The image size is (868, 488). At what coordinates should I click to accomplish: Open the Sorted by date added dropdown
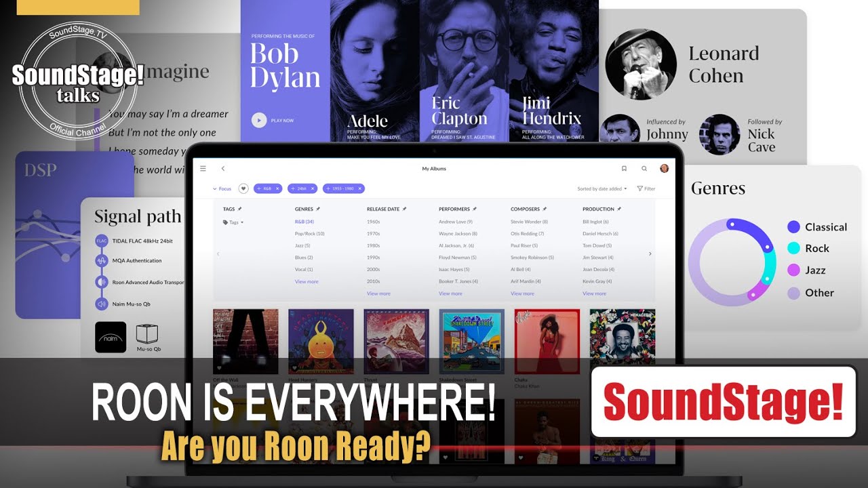point(602,188)
